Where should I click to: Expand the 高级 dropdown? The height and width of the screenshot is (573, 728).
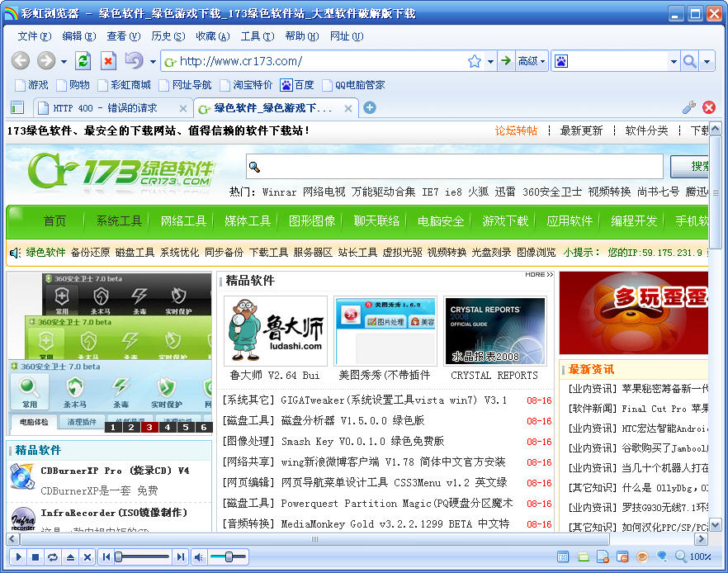[x=532, y=61]
